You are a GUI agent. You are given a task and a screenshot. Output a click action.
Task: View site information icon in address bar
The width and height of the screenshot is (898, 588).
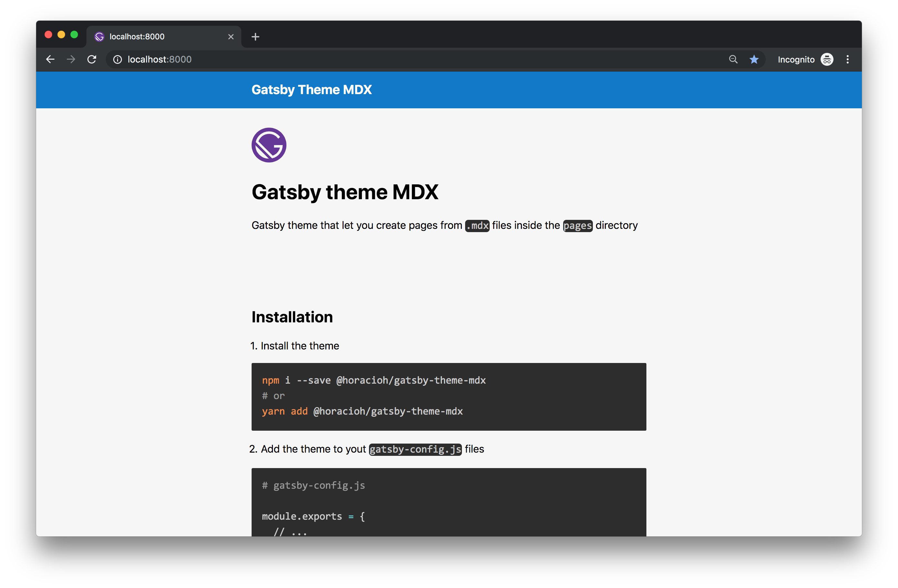point(118,60)
